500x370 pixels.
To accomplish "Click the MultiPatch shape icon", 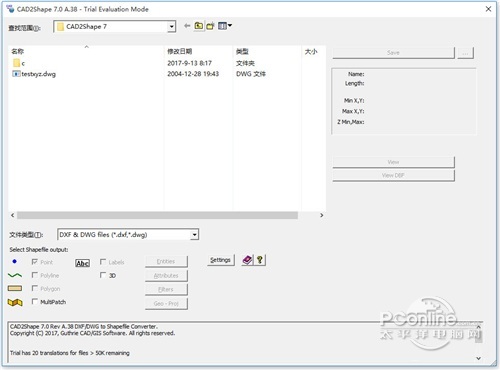I will pyautogui.click(x=15, y=302).
